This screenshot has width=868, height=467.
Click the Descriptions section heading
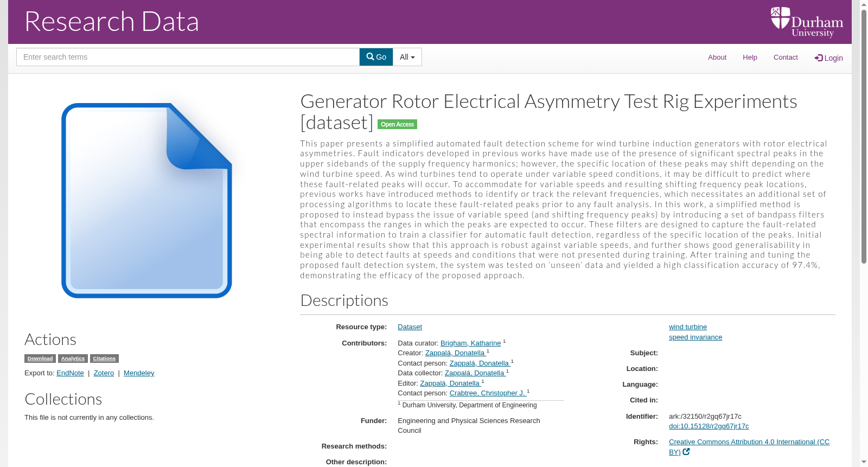pos(344,300)
